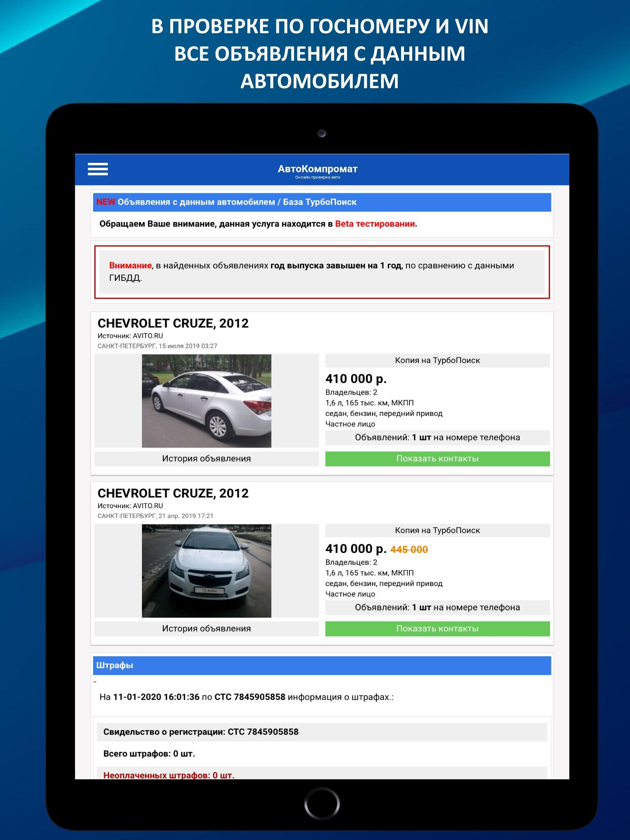Click 'Источник: AVITO.RU' in first listing
The height and width of the screenshot is (840, 630).
click(x=130, y=336)
